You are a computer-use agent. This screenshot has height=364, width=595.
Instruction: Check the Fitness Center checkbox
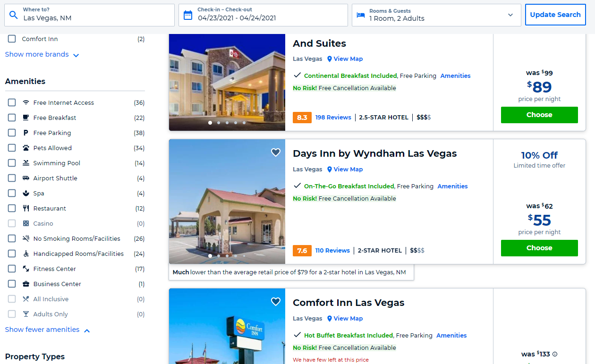tap(12, 269)
